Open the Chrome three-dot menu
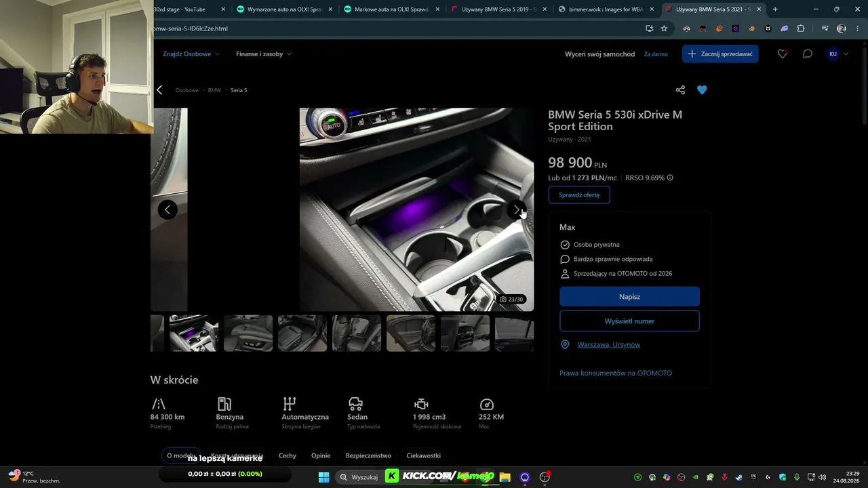The width and height of the screenshot is (868, 488). point(858,28)
